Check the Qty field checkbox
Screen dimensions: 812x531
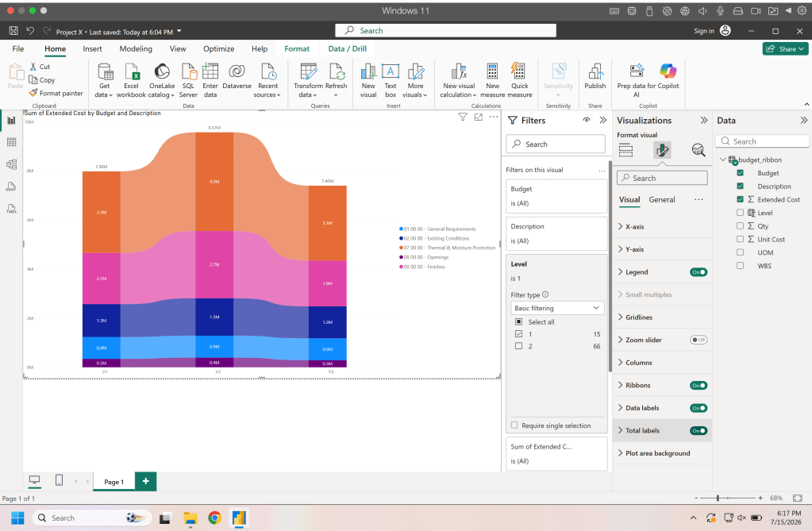pos(740,226)
